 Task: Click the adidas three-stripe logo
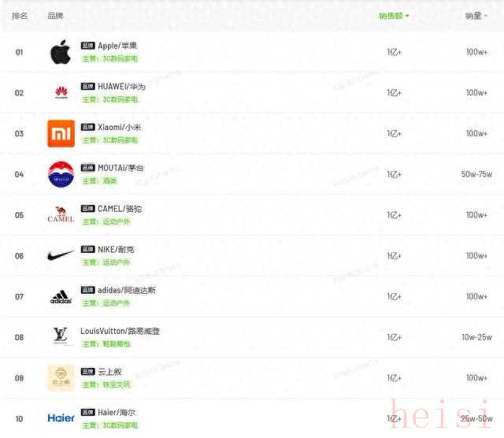pyautogui.click(x=61, y=297)
